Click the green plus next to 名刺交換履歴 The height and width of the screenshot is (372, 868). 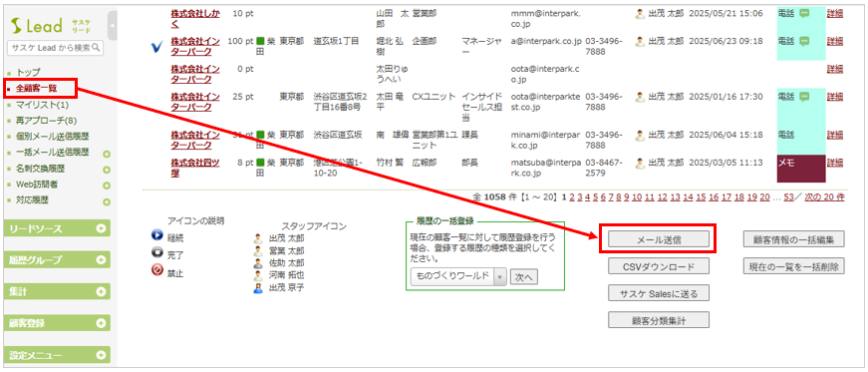click(107, 171)
